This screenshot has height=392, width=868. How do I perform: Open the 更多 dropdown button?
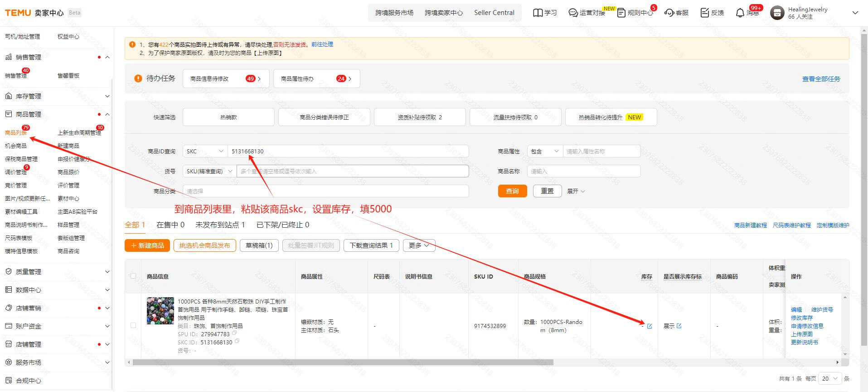pyautogui.click(x=419, y=245)
